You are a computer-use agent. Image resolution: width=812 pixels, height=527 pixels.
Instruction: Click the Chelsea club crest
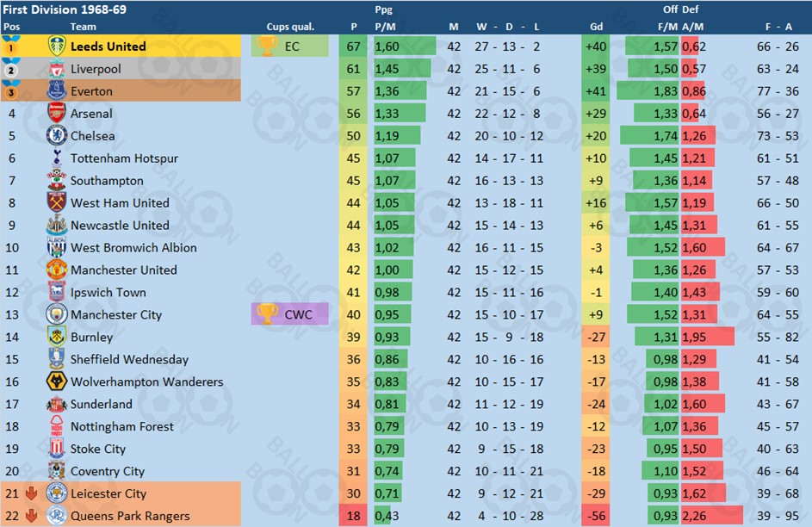(57, 136)
